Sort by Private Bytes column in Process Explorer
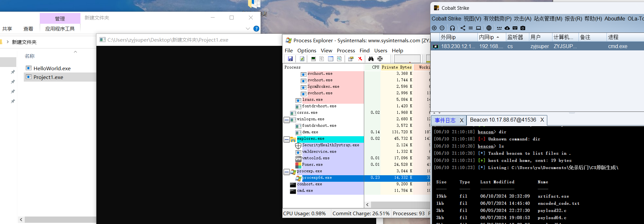Viewport: 644px width, 224px height. click(397, 67)
